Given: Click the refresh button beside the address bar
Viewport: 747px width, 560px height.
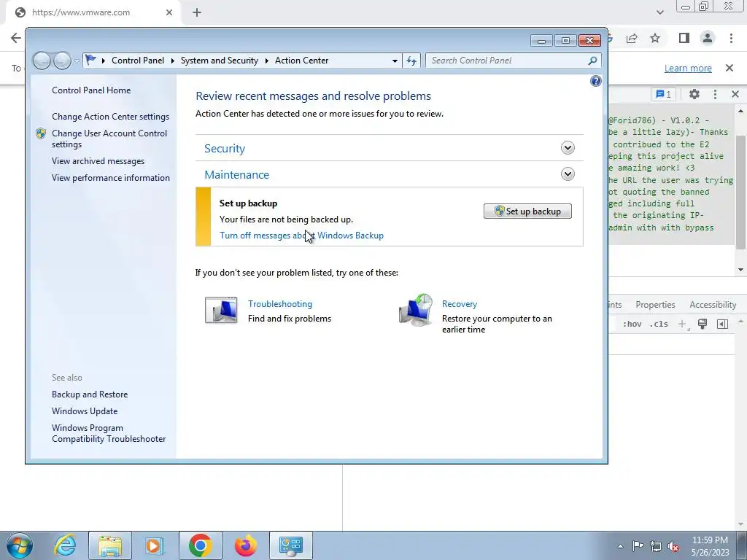Looking at the screenshot, I should 411,61.
